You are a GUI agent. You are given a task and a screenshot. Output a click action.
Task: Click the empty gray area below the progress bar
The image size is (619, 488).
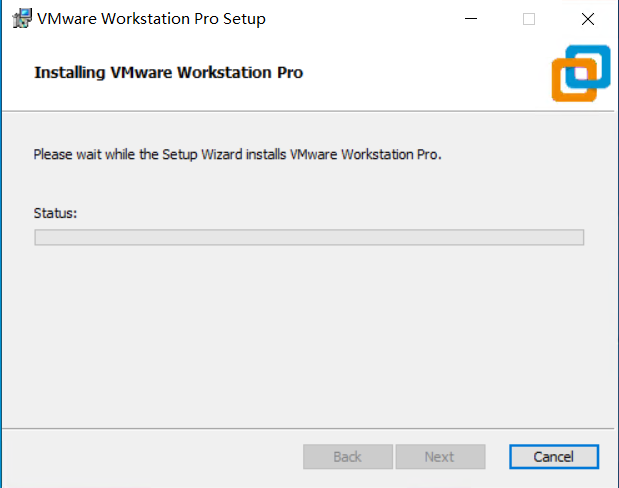[309, 330]
